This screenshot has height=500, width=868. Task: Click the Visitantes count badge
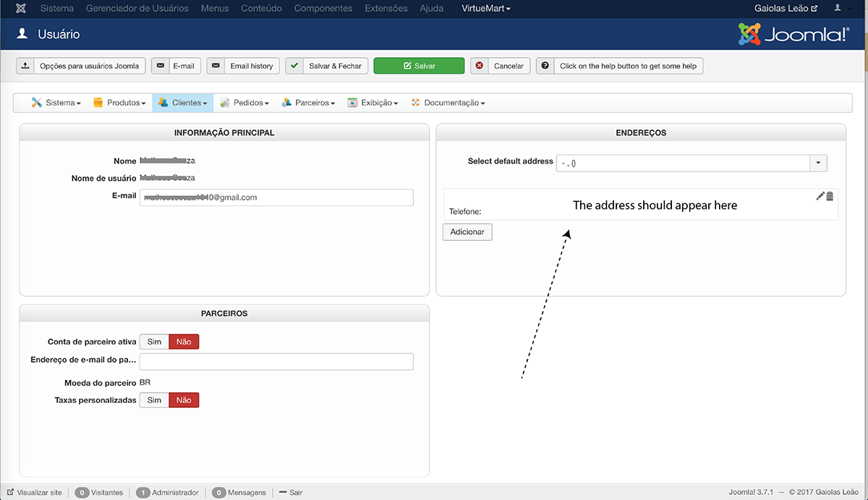[x=82, y=493]
